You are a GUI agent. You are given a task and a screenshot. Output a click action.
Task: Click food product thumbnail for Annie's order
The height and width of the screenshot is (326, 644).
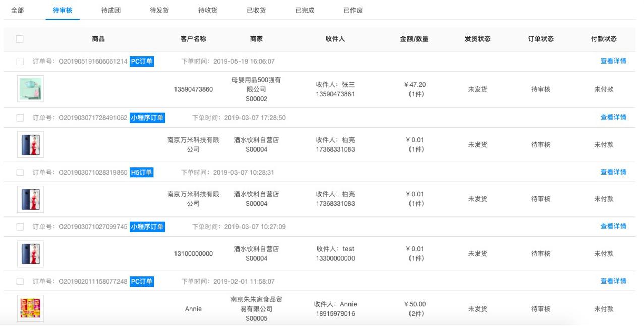click(30, 308)
